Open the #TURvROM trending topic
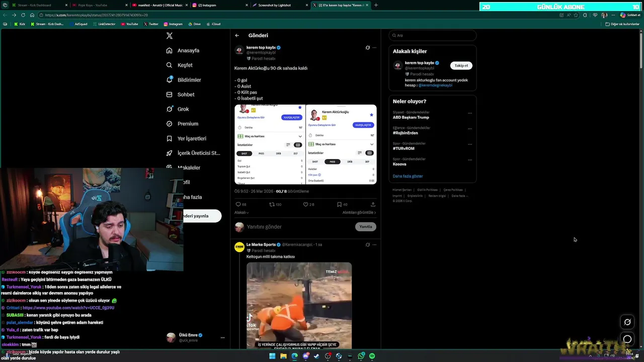Image resolution: width=644 pixels, height=362 pixels. tap(404, 149)
